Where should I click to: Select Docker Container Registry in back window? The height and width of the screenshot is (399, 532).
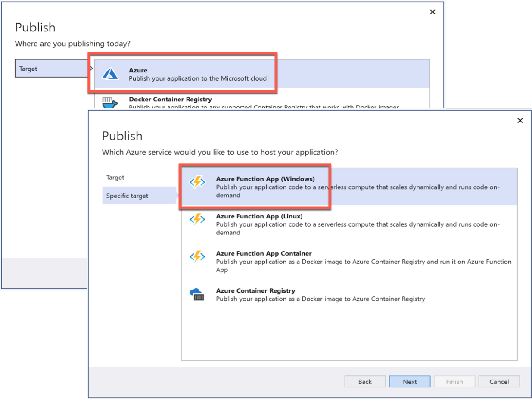click(x=262, y=100)
